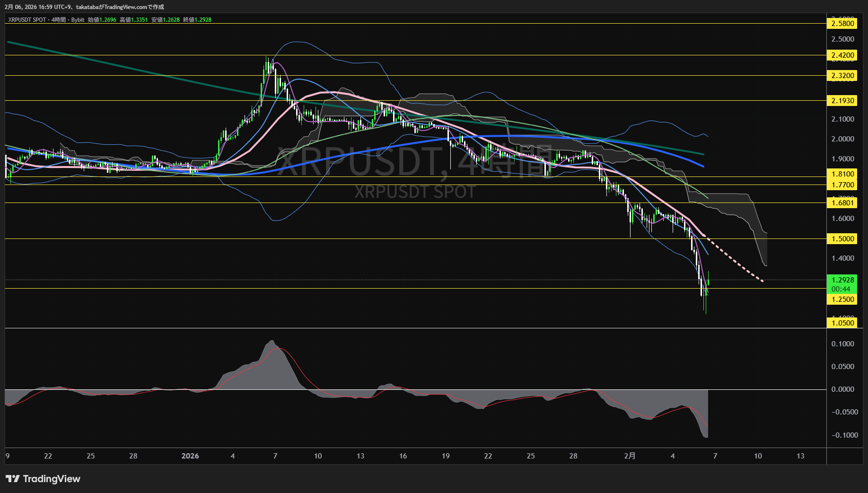Image resolution: width=868 pixels, height=493 pixels.
Task: Click the 2026 year marker on time axis
Action: pyautogui.click(x=190, y=456)
